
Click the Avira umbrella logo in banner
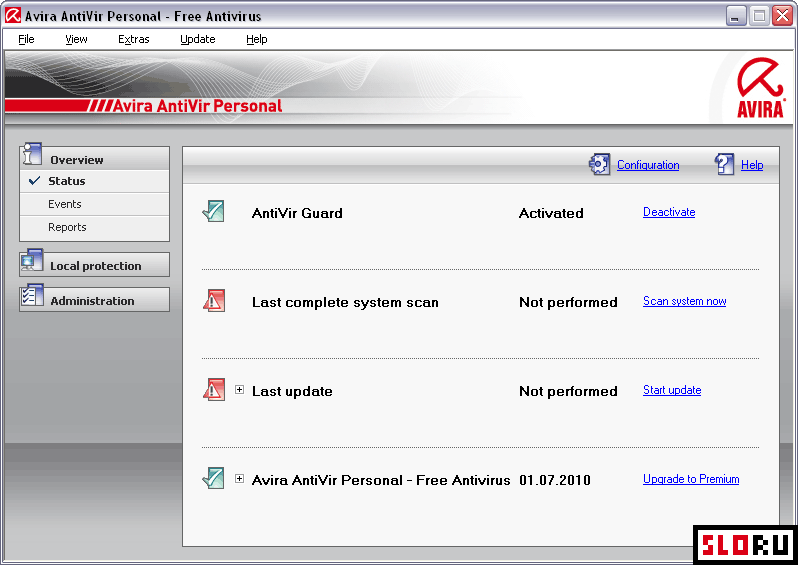point(760,87)
